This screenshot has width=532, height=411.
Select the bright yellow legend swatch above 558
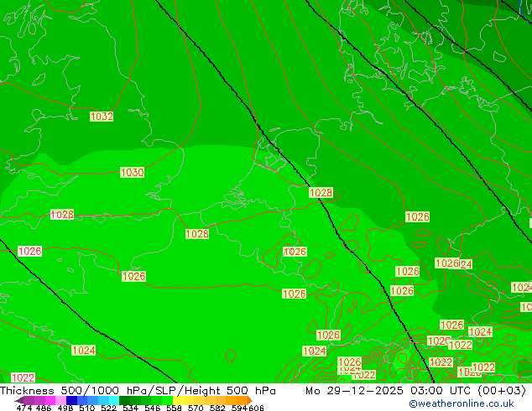click(179, 400)
